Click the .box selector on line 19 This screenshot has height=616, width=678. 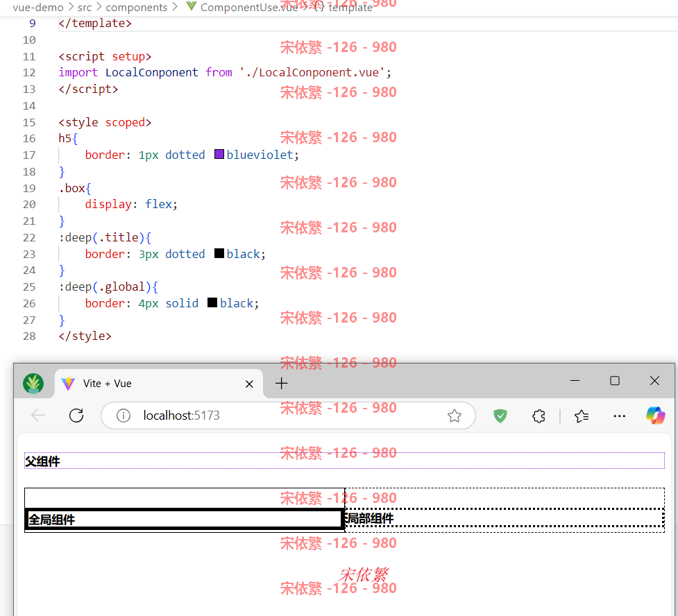coord(71,188)
